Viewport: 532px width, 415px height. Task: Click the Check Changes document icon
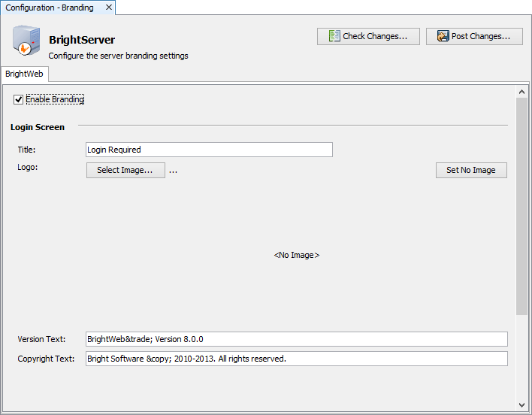334,36
